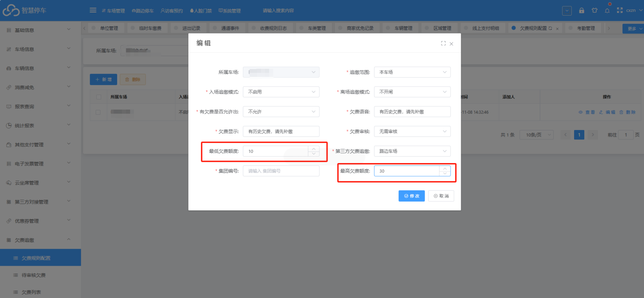Click the 欠费语音 input field
The height and width of the screenshot is (298, 644).
pyautogui.click(x=412, y=112)
